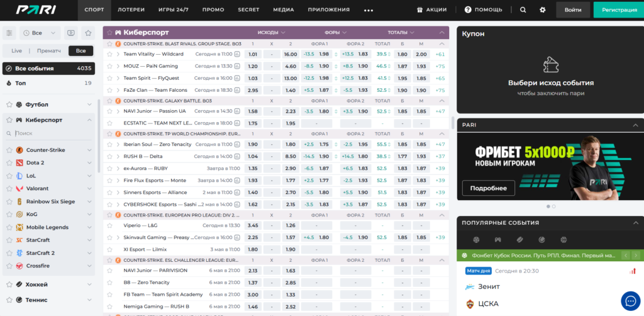Bet on odds 16.00 for Wildcard
644x316 pixels.
pyautogui.click(x=291, y=54)
